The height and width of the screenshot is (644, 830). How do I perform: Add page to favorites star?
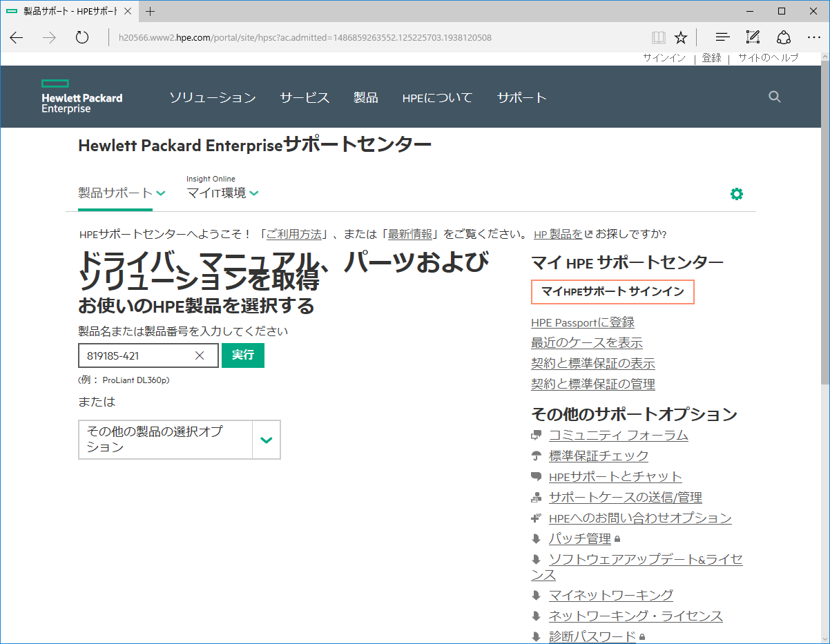681,37
